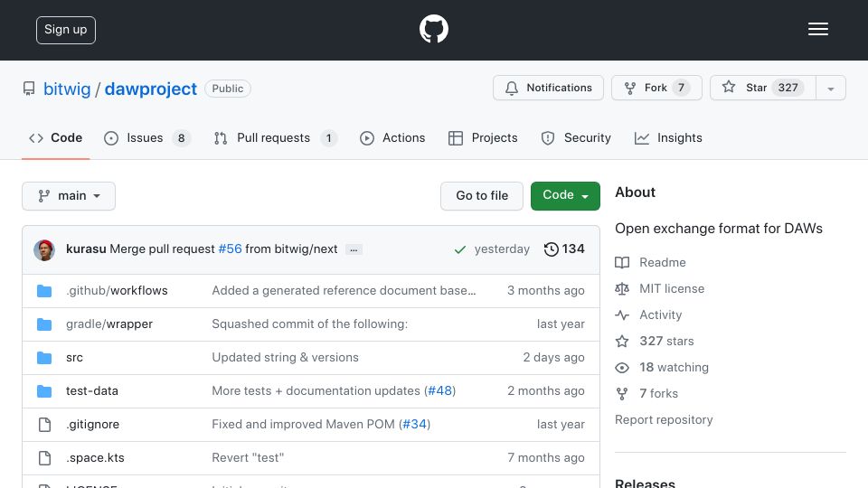Open the MIT license link
868x488 pixels.
tap(672, 289)
